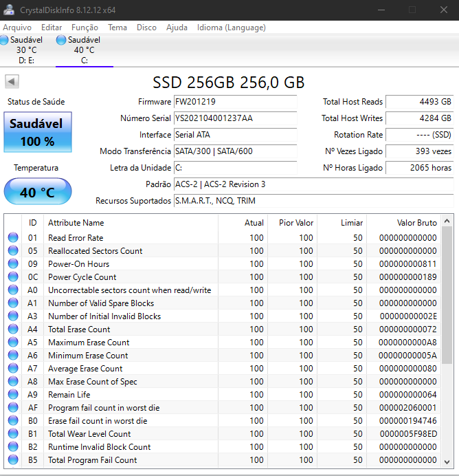Click scrollbar down arrow in attribute list
This screenshot has width=459, height=476.
[x=447, y=462]
